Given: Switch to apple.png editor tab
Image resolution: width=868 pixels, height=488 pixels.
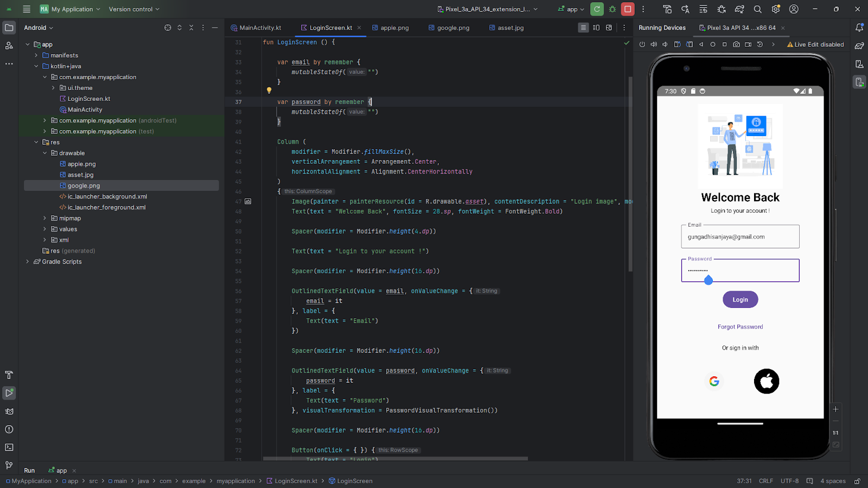Looking at the screenshot, I should [391, 28].
